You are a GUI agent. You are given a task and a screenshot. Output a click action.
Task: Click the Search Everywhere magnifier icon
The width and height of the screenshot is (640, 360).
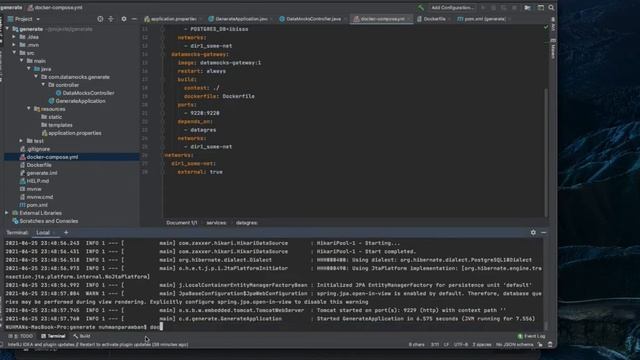(x=551, y=8)
